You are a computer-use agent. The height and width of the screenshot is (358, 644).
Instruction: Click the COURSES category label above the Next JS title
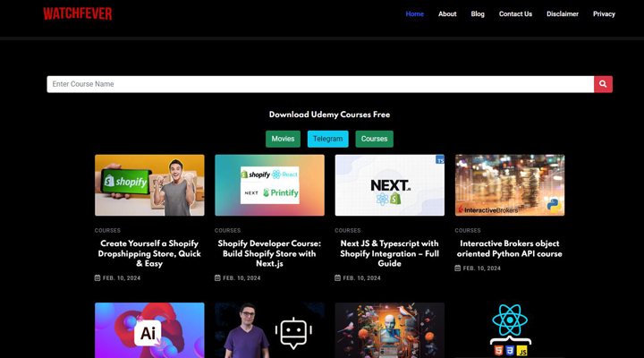click(x=347, y=231)
